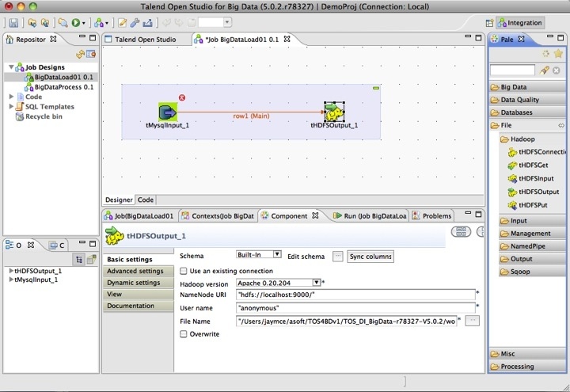Switch to the Talend Open Studio tab
The image size is (570, 392).
146,40
